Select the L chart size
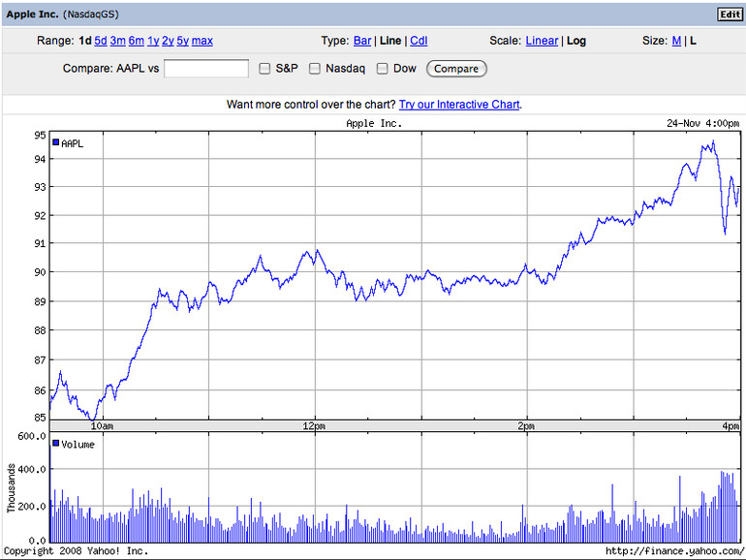This screenshot has width=746, height=560. point(693,41)
